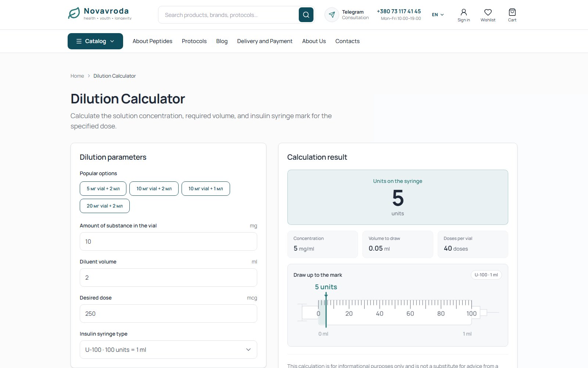Click the Dilution Calculator breadcrumb text
Image resolution: width=588 pixels, height=368 pixels.
pos(115,76)
